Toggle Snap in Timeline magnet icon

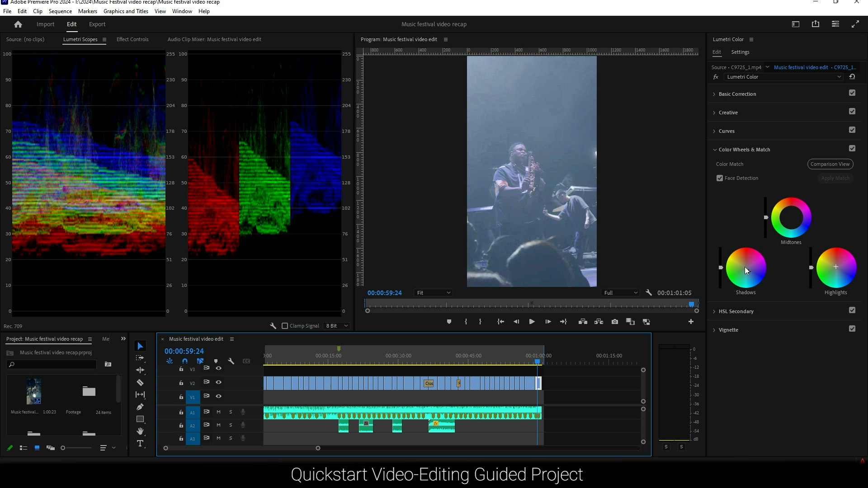(x=185, y=361)
